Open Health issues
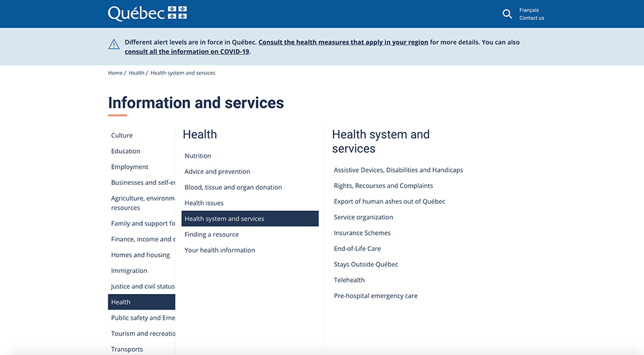The width and height of the screenshot is (644, 355). pos(204,203)
